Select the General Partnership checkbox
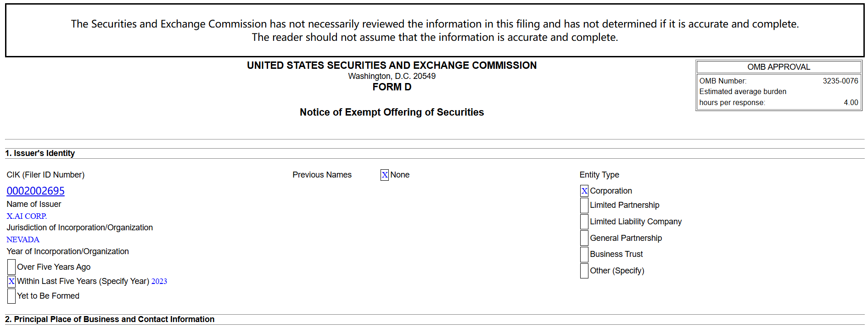 click(584, 238)
